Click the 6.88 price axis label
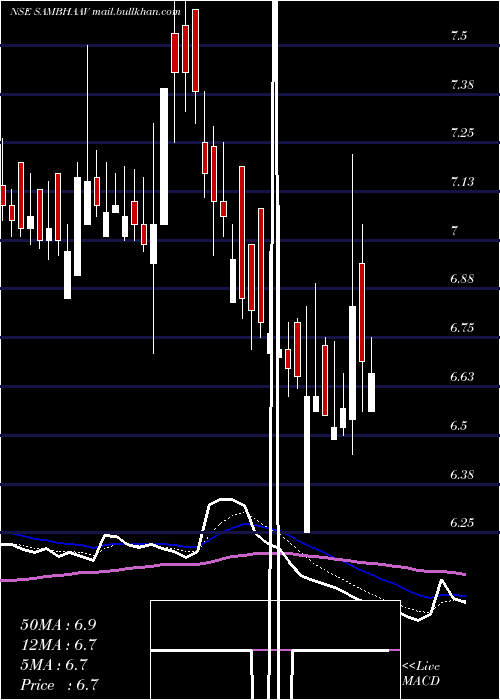The width and height of the screenshot is (500, 700). coord(462,279)
